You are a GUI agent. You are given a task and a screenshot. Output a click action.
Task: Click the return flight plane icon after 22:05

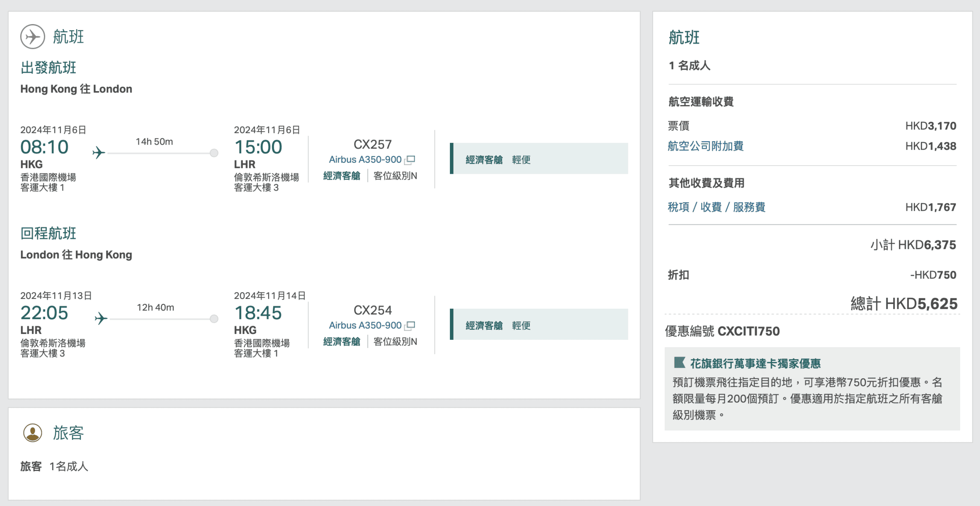point(101,318)
